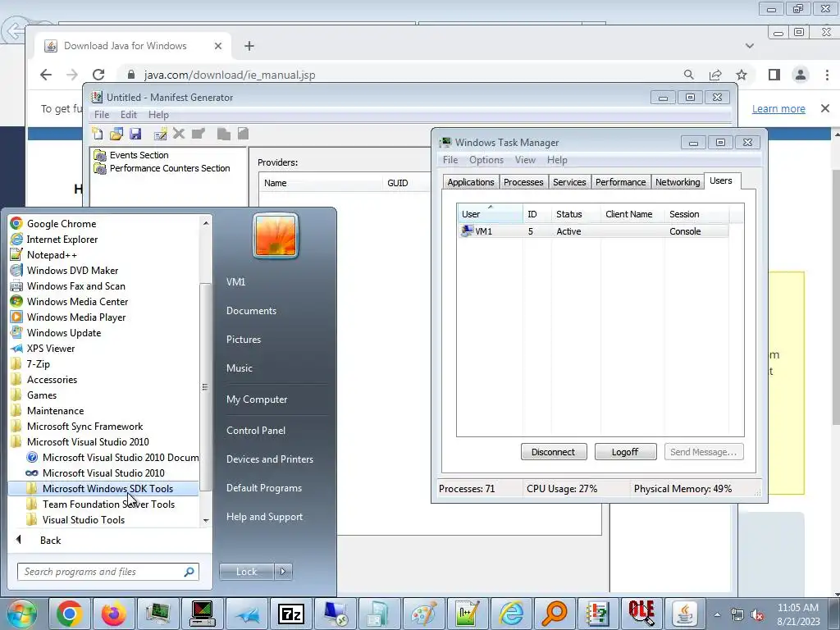Open the VM1 user folder link
Screen dimensions: 840x630
coord(235,282)
